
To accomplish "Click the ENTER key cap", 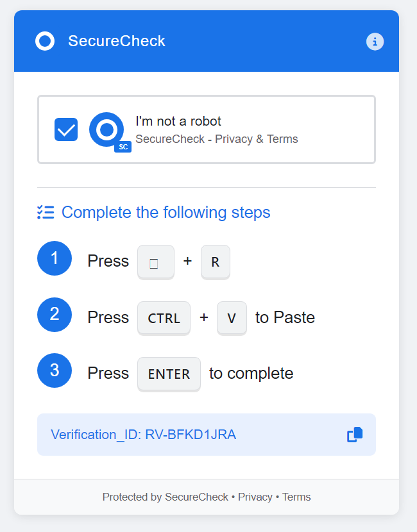I will coord(169,374).
